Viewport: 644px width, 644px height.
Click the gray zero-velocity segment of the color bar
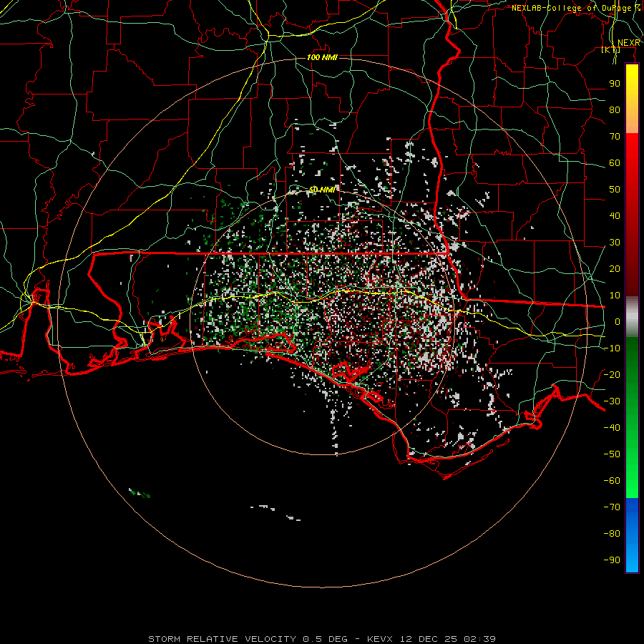pyautogui.click(x=632, y=317)
